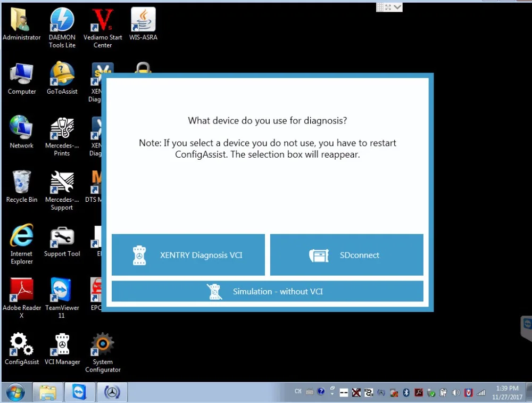This screenshot has width=532, height=403.
Task: Launch GoToAssist shortcut
Action: tap(62, 79)
